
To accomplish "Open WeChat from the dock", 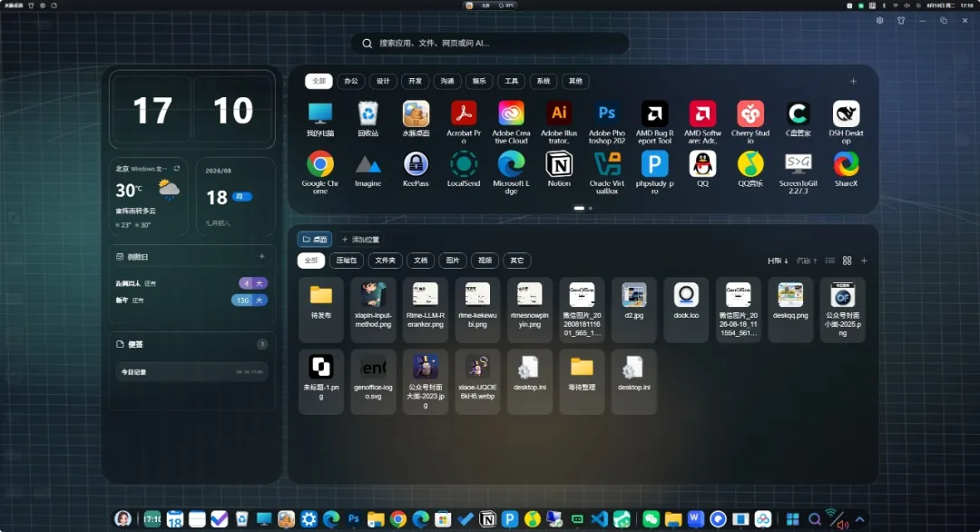I will click(x=651, y=519).
